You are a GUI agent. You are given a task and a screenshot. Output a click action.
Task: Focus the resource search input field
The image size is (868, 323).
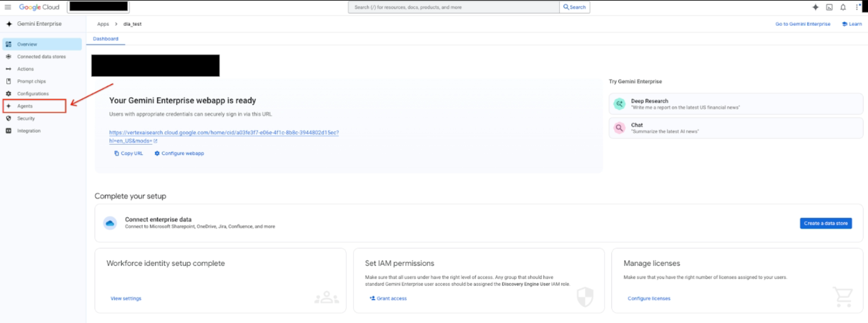[x=454, y=8]
